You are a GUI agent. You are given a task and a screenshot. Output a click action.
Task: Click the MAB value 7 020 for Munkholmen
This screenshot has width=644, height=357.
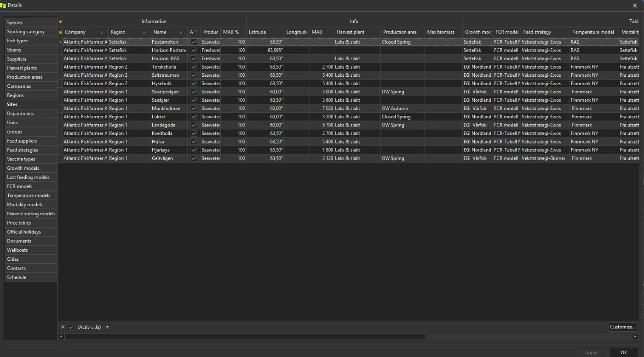click(x=322, y=109)
